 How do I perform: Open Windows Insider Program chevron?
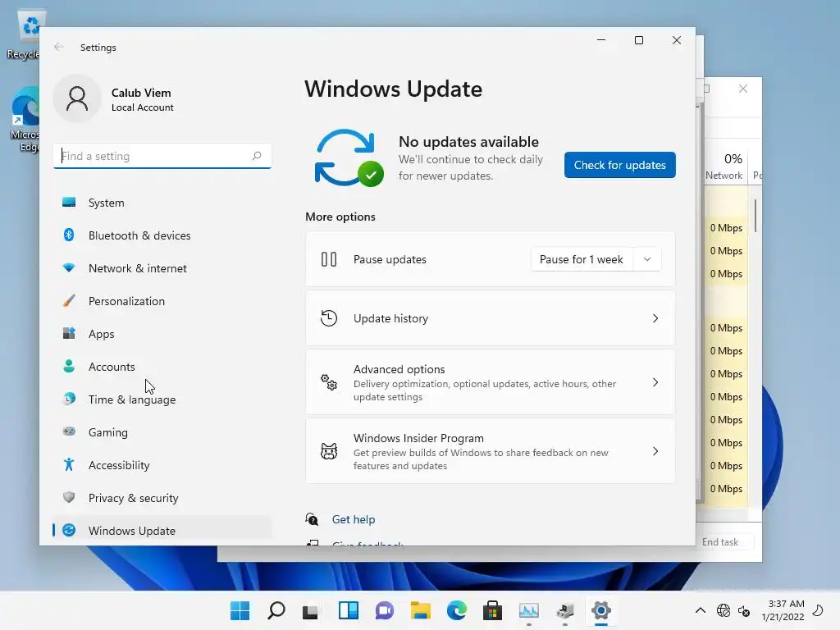pos(655,452)
